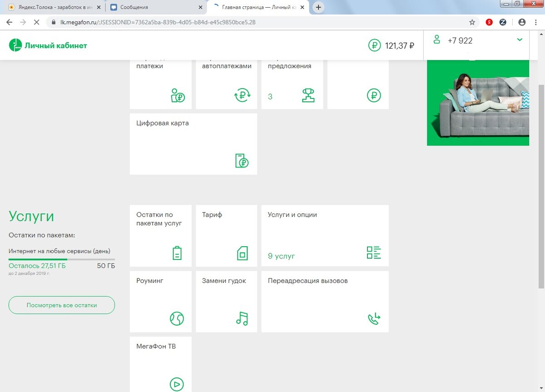Click the phone number +7 922
Screen dimensions: 545x392
[460, 40]
